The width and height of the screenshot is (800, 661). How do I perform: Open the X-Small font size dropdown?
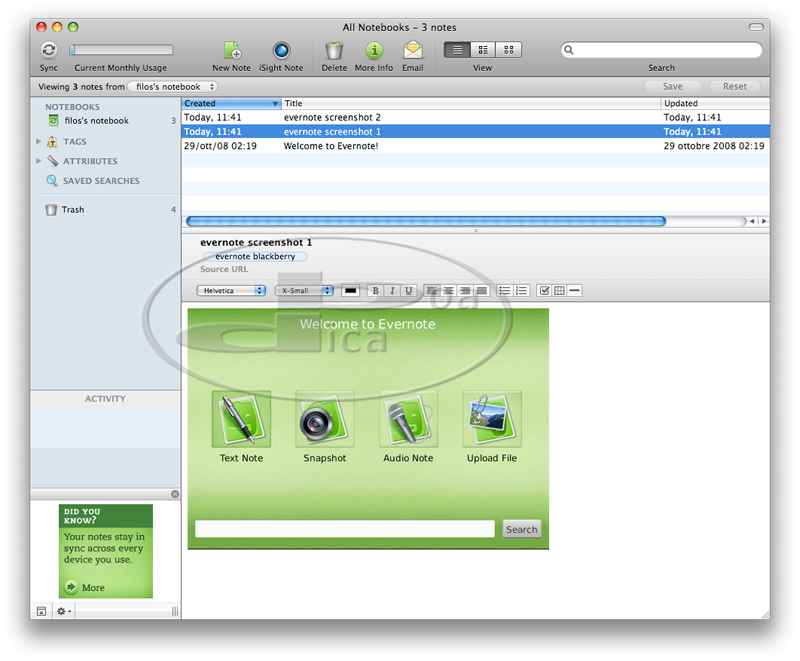305,291
